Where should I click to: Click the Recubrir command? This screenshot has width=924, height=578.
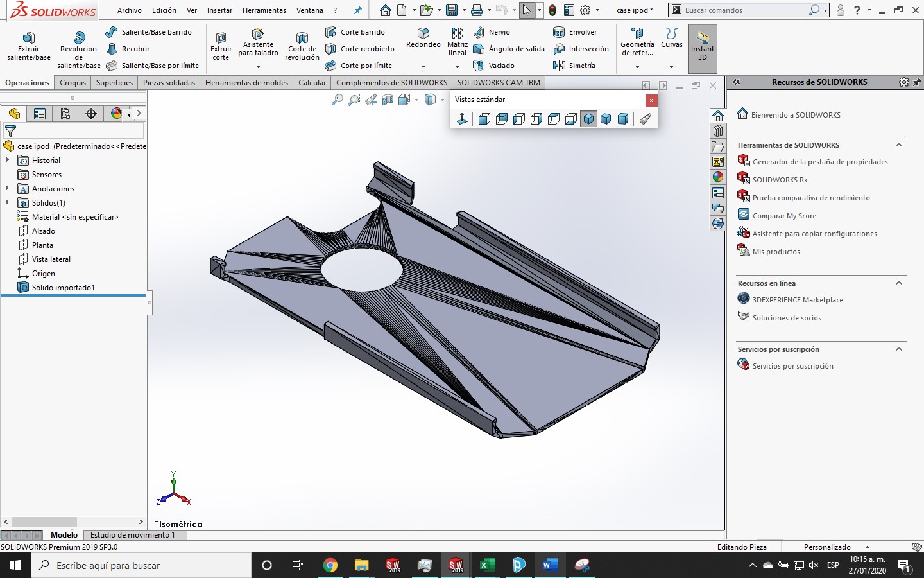pos(128,49)
